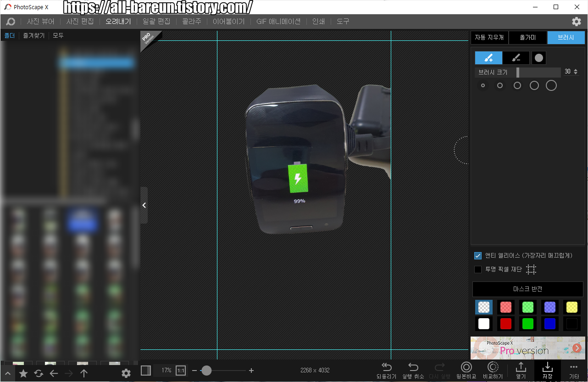Select red checkerboard mask swatch
Viewport: 588px width, 382px height.
coord(506,307)
